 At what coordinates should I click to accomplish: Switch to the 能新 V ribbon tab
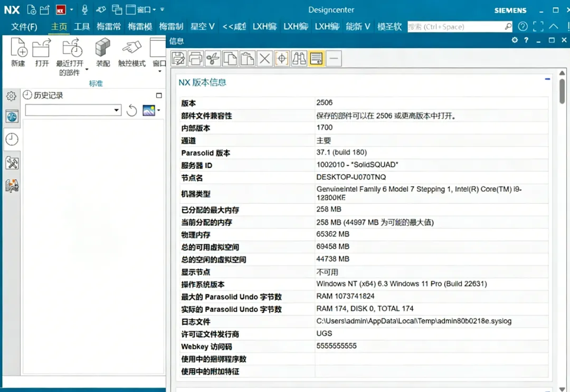click(358, 26)
